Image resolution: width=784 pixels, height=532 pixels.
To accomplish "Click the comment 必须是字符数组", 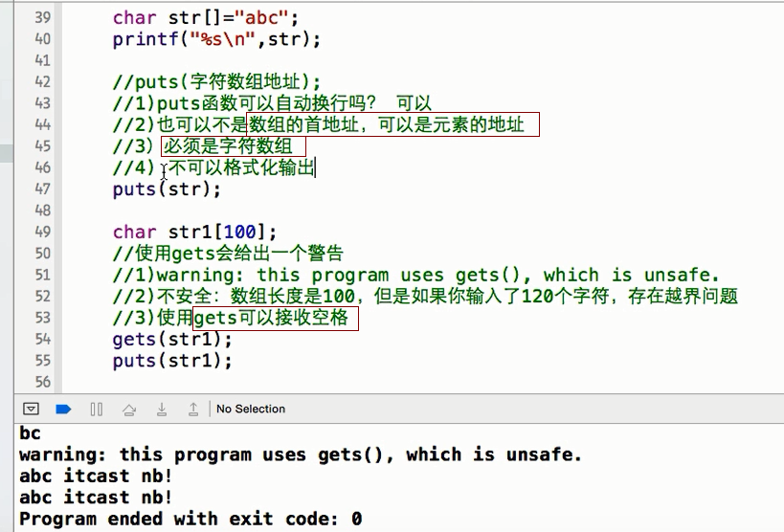I will pyautogui.click(x=228, y=146).
